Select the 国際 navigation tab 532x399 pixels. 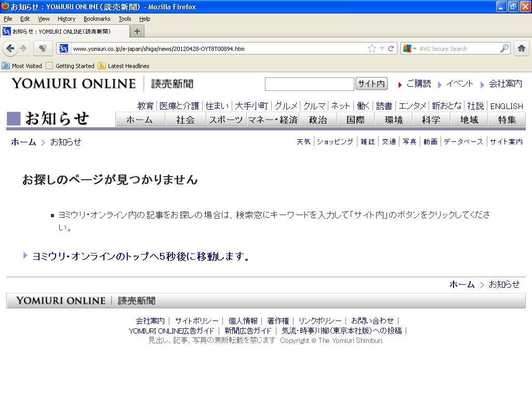point(355,119)
